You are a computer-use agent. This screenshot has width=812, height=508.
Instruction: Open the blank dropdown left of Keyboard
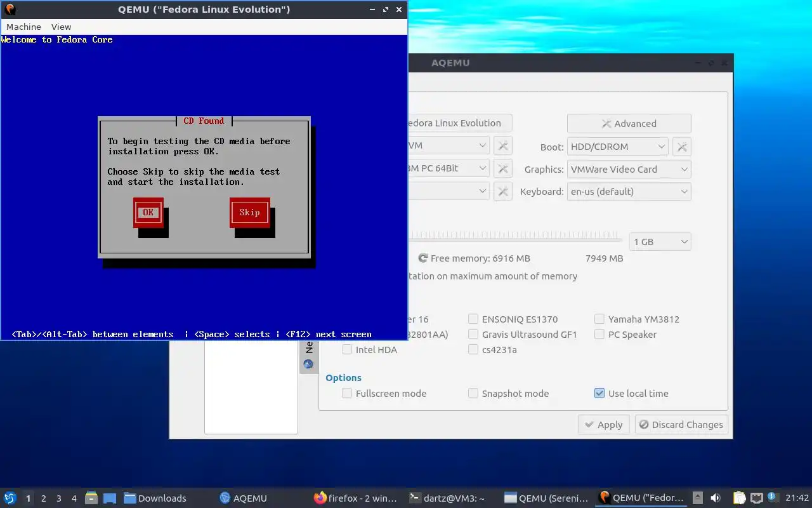click(x=449, y=191)
